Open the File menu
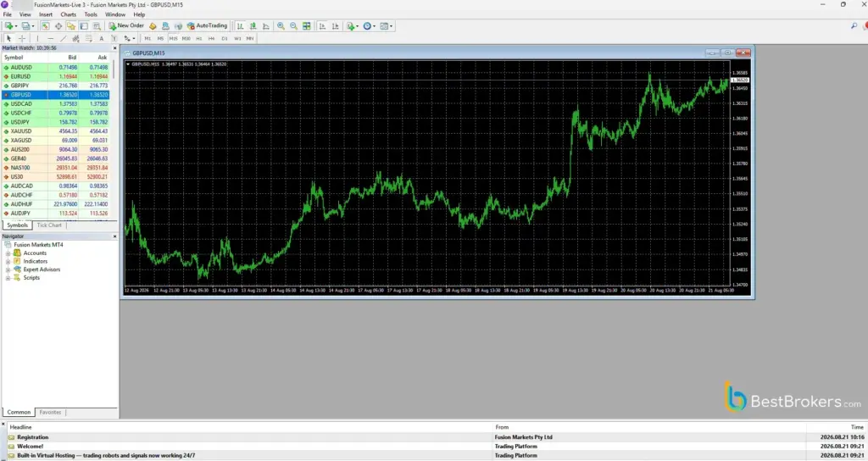 tap(7, 14)
